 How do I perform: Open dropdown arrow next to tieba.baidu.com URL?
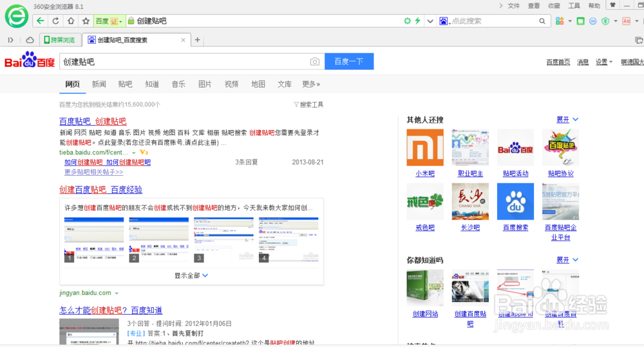click(133, 153)
